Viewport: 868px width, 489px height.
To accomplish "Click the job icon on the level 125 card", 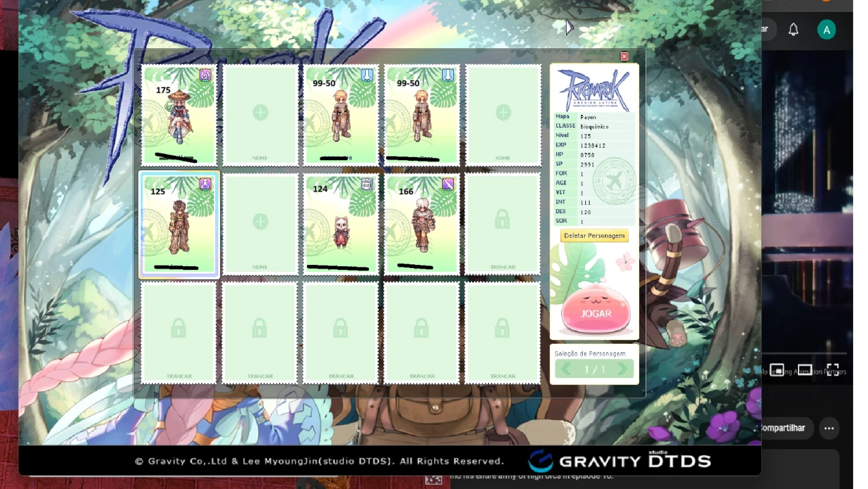I will [x=205, y=184].
